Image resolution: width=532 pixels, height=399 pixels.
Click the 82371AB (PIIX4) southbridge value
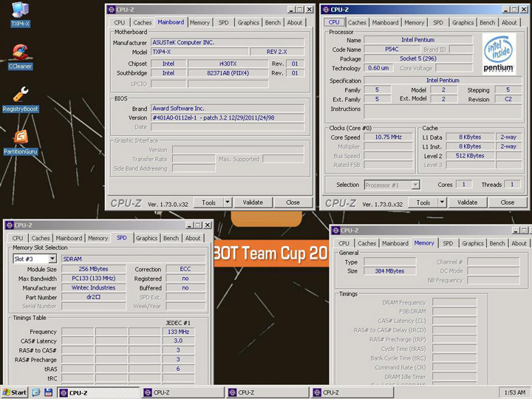tap(228, 73)
